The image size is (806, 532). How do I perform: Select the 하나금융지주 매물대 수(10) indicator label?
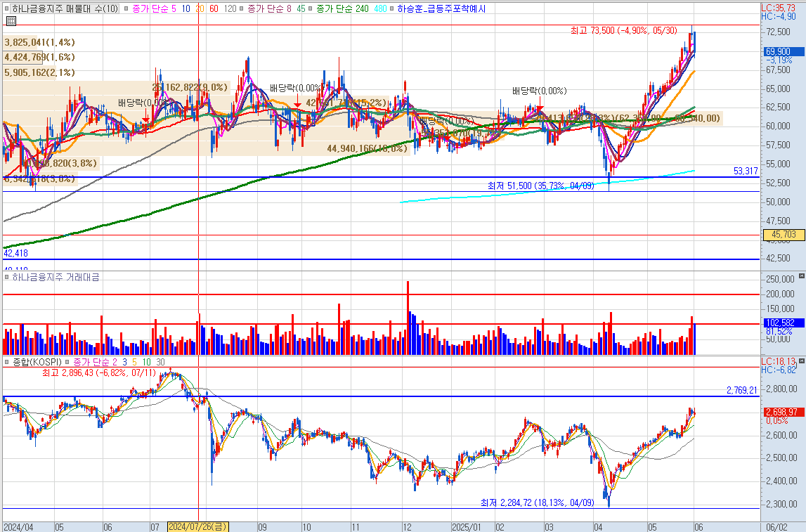pyautogui.click(x=65, y=8)
